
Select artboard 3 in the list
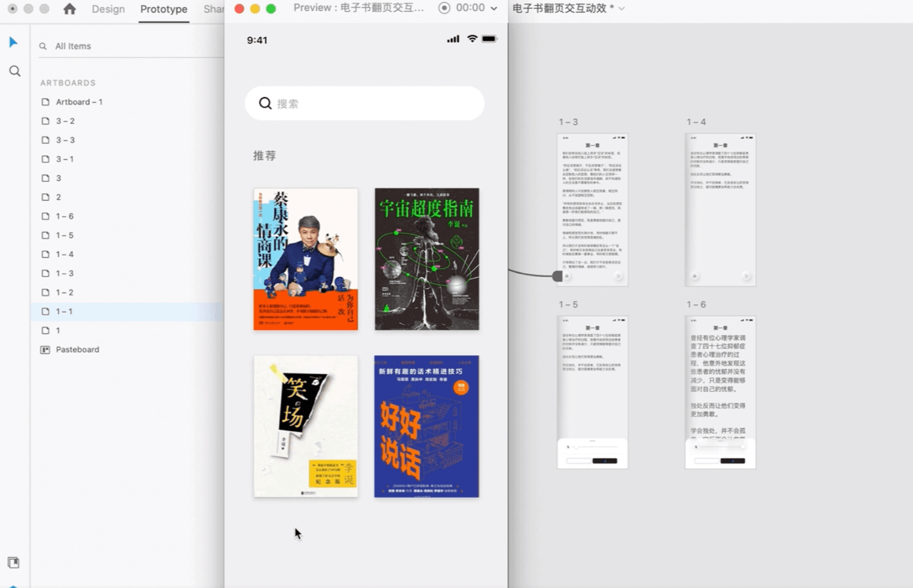(127, 178)
